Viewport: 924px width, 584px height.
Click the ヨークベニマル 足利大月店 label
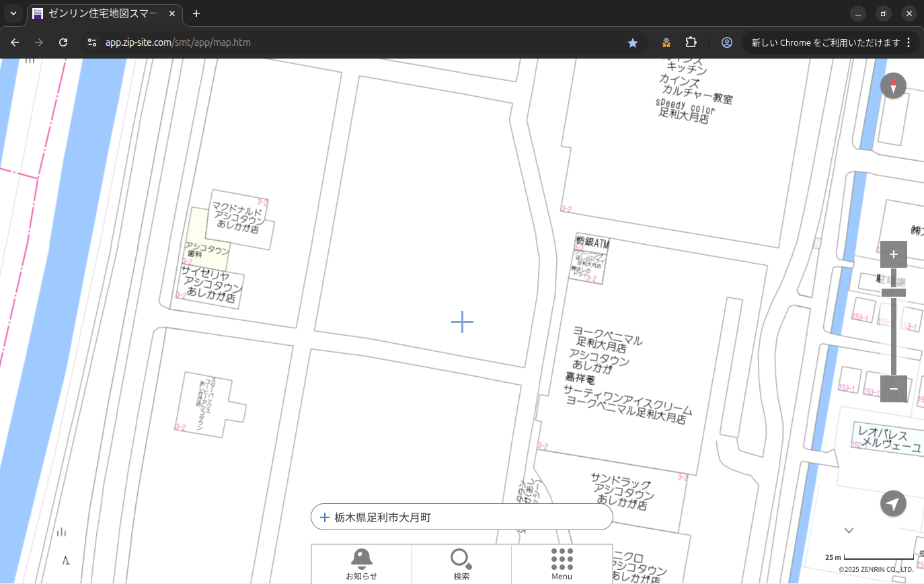pos(606,340)
